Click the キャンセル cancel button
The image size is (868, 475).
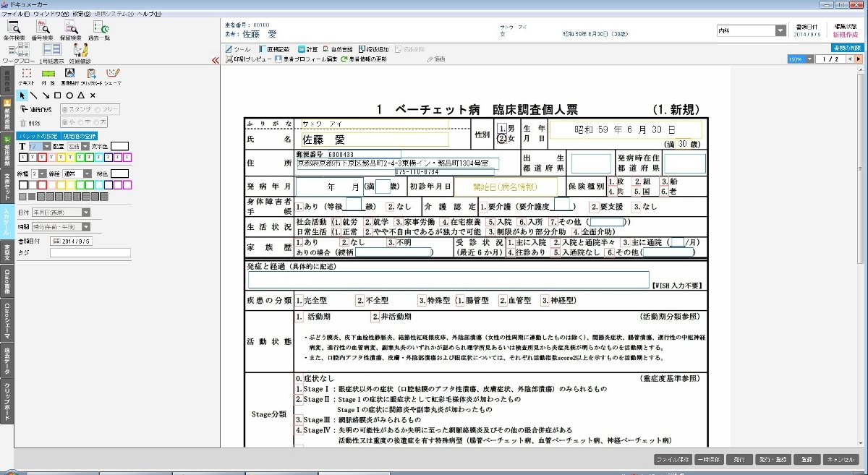point(841,460)
